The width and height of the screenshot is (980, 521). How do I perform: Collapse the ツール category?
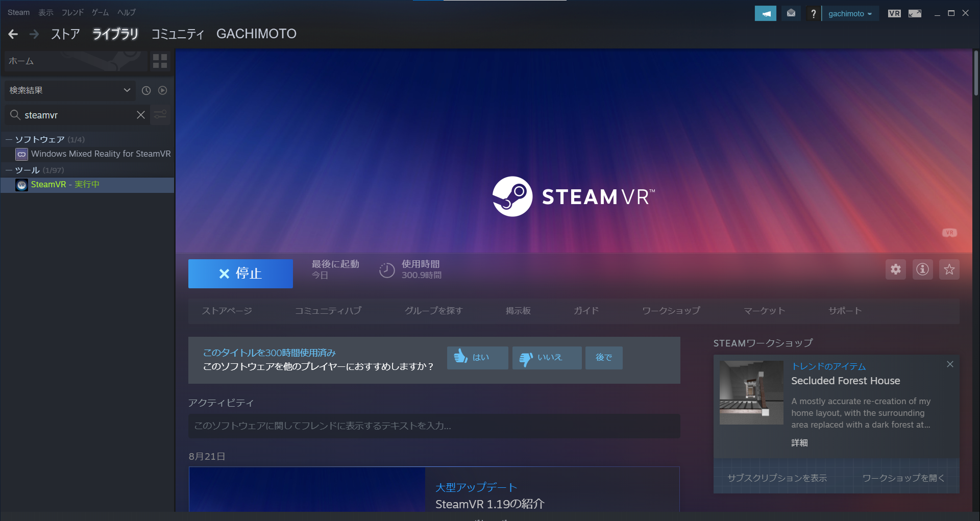(x=9, y=170)
